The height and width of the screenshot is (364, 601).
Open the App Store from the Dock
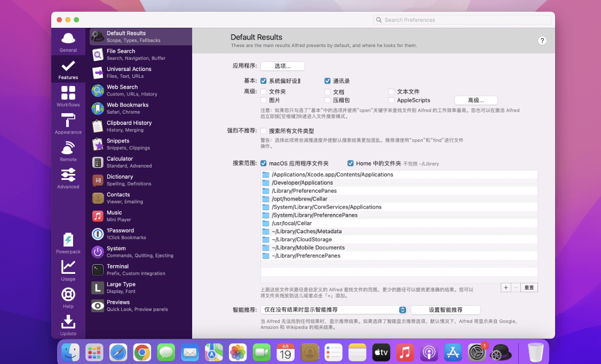pos(453,352)
